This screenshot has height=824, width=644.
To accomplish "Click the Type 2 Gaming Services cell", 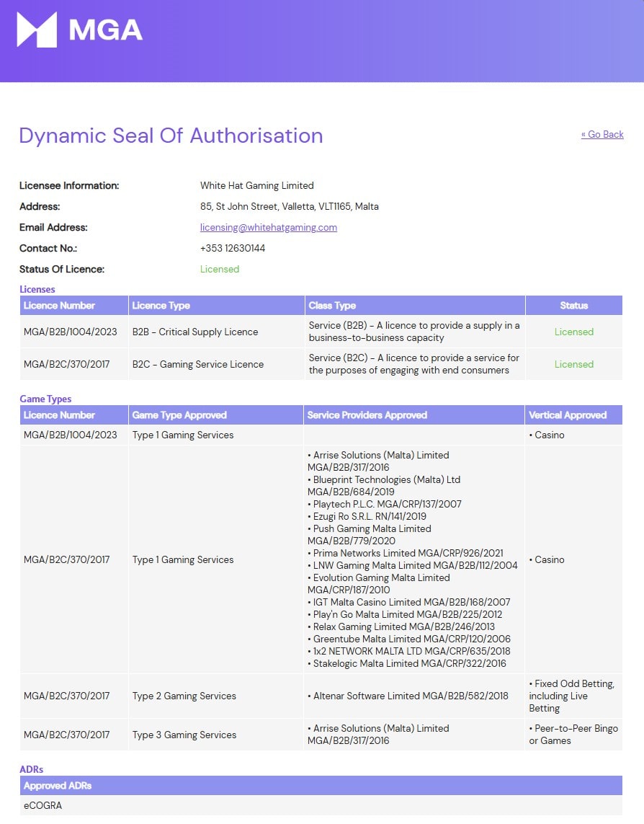I will click(184, 696).
